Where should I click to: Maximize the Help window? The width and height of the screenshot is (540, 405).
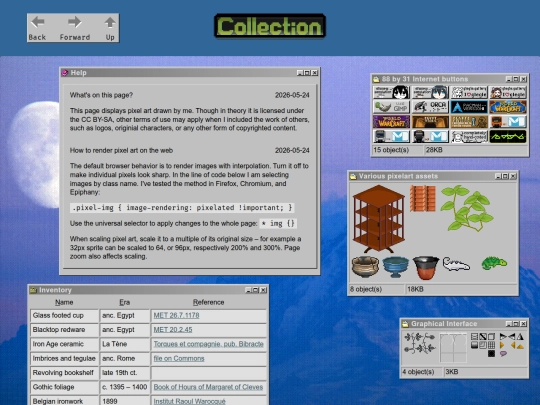click(x=307, y=73)
